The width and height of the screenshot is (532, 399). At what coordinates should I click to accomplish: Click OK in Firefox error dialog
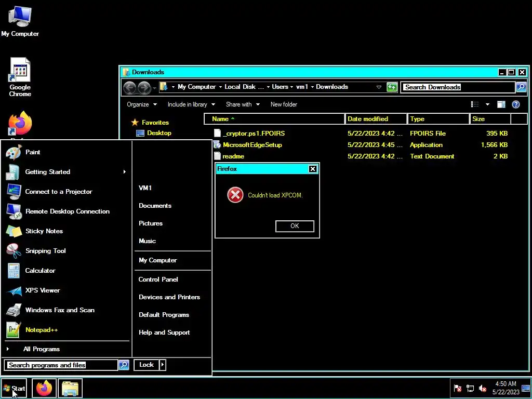coord(295,226)
